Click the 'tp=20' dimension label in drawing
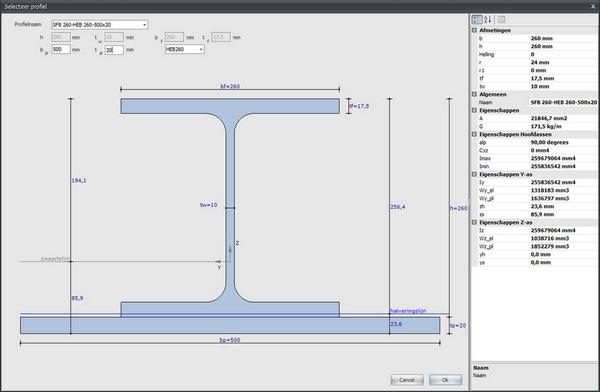The width and height of the screenshot is (600, 392). (458, 325)
